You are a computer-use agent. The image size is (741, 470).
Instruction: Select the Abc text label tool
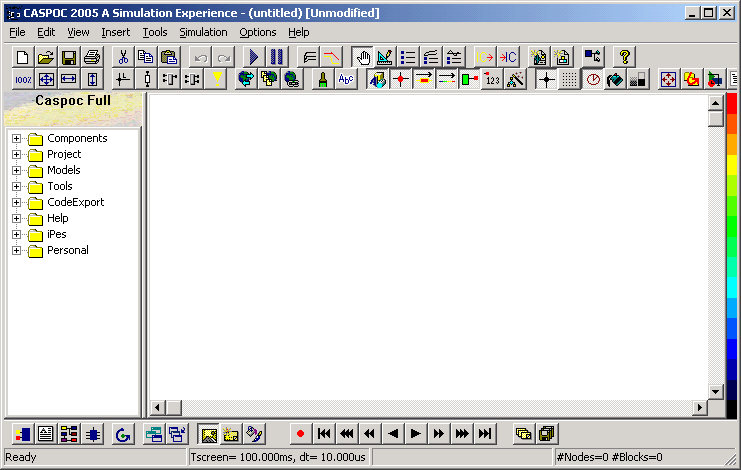tap(346, 79)
